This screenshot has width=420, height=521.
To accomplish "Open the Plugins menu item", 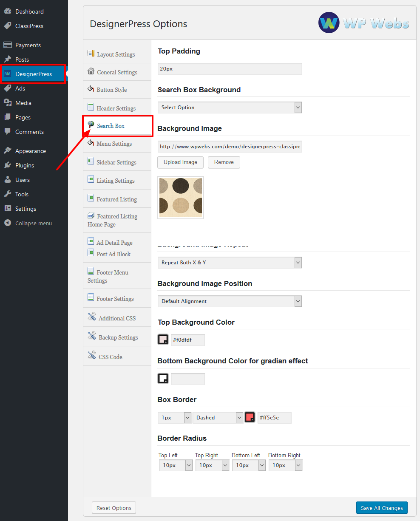I will (x=34, y=165).
